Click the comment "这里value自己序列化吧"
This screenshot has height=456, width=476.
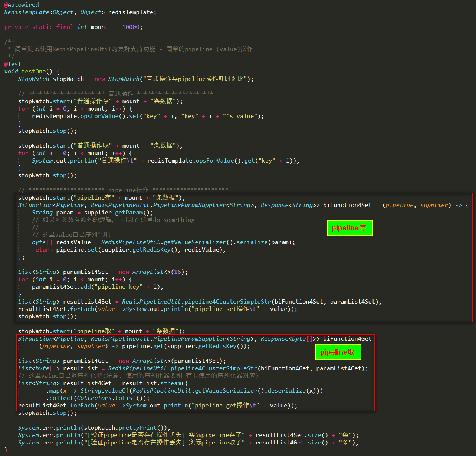[x=71, y=235]
